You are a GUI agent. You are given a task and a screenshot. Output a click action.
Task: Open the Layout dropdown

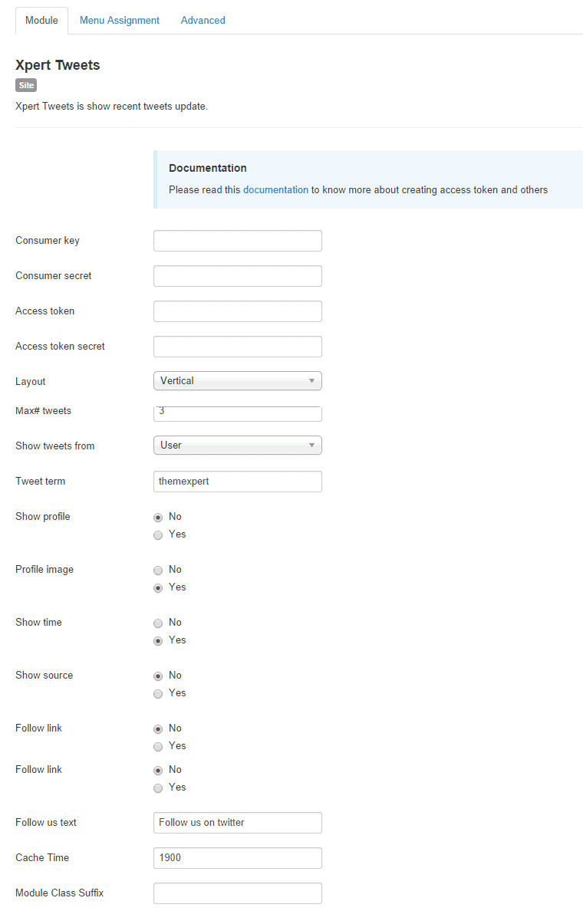click(x=237, y=380)
